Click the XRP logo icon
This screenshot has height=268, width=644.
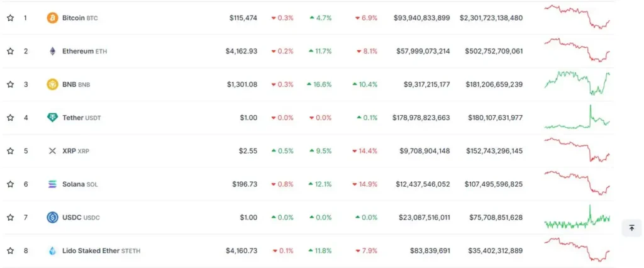click(x=52, y=151)
